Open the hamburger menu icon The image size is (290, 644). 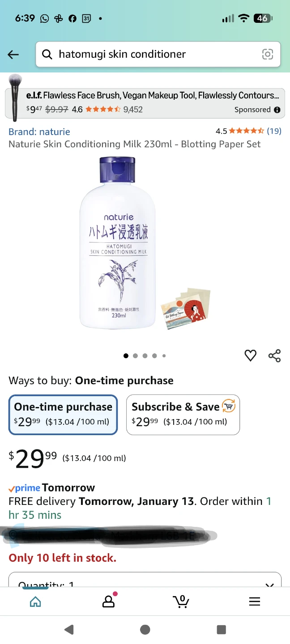(x=254, y=602)
